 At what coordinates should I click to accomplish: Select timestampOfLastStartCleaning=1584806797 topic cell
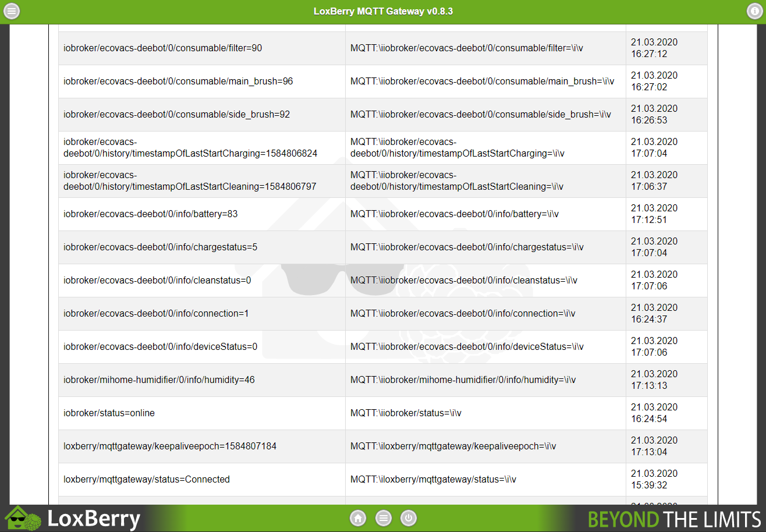coord(202,181)
